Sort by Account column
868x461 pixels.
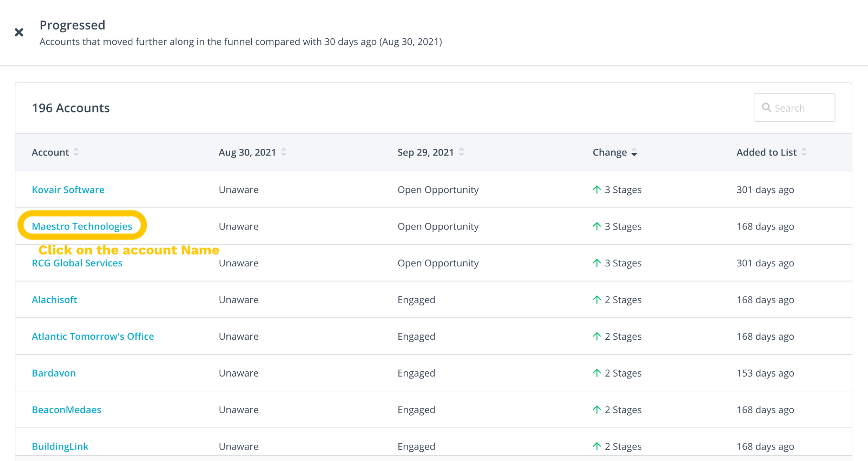pyautogui.click(x=55, y=152)
